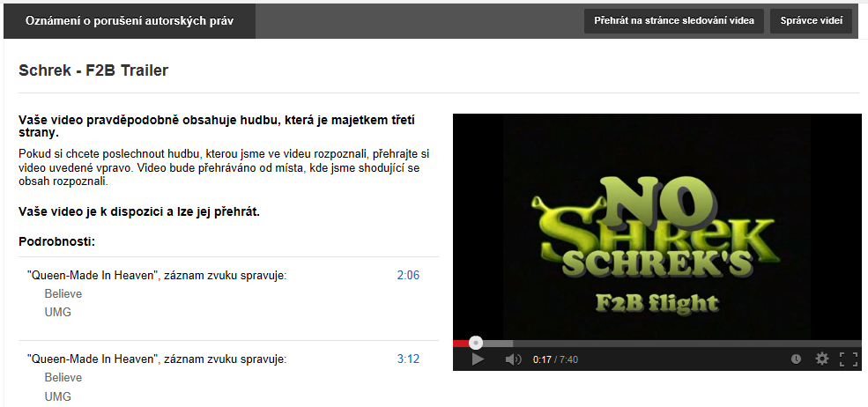Click the 0:17 / 7:40 time display
868x407 pixels.
click(555, 359)
